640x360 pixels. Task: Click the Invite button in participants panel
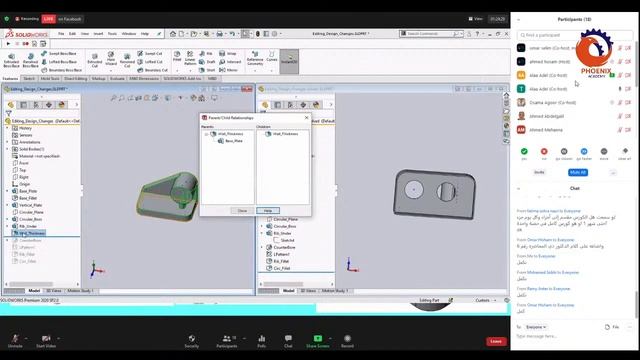coord(539,172)
